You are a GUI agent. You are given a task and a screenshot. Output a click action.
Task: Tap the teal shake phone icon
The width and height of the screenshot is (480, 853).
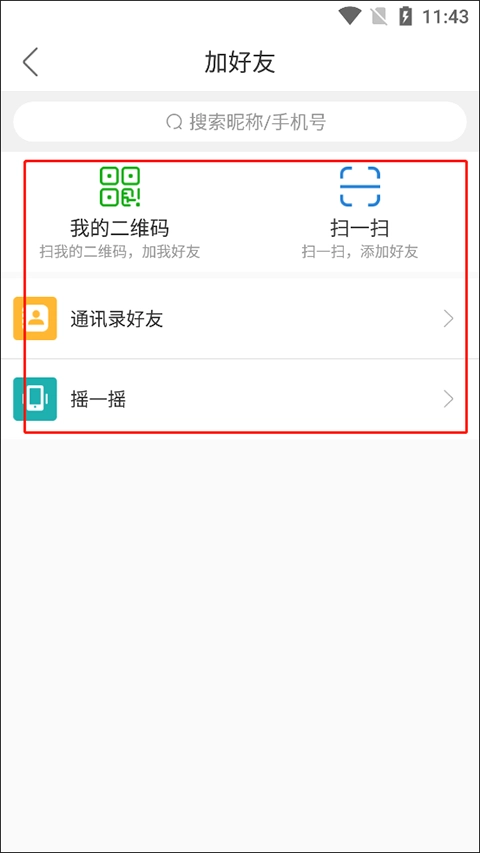point(35,399)
